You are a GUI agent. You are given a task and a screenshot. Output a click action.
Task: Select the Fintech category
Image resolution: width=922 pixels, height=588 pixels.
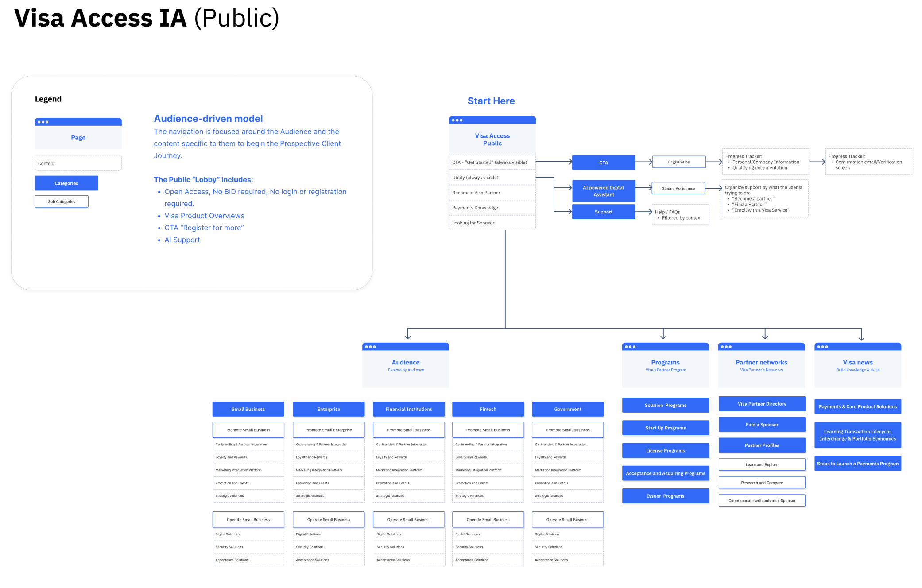(x=488, y=409)
